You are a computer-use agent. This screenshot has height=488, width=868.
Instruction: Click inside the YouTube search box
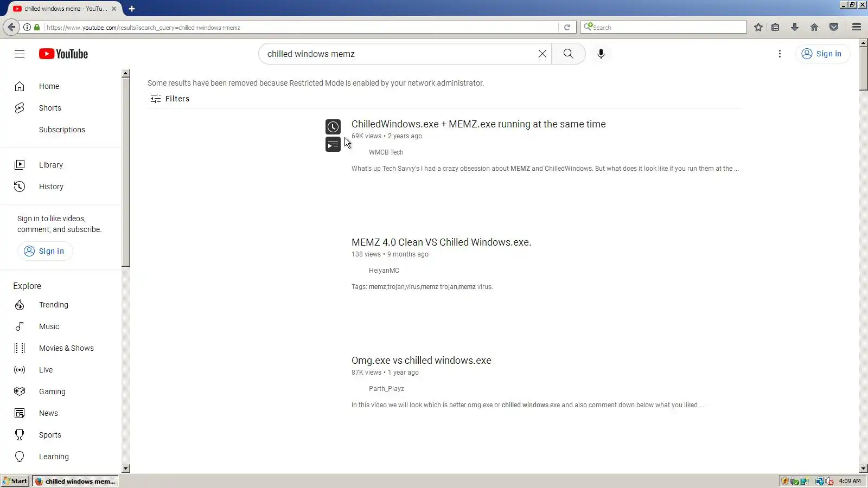pos(399,54)
